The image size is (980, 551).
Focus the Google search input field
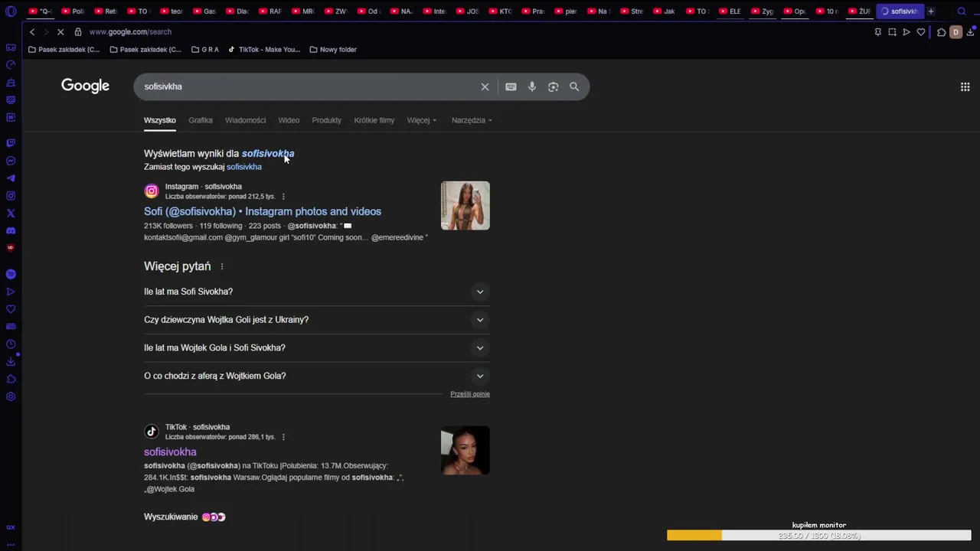click(309, 86)
